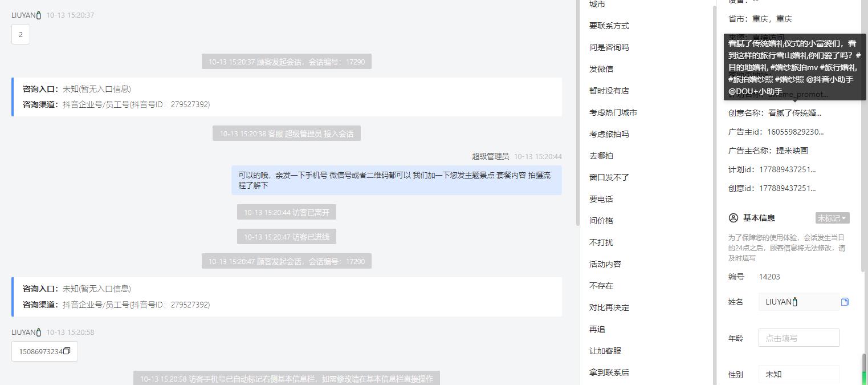Choose the 活动内容 quick reply

tap(605, 264)
